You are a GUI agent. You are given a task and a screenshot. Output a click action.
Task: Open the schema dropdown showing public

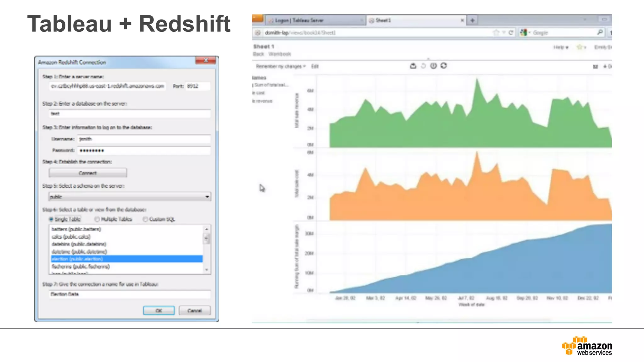[x=130, y=197]
